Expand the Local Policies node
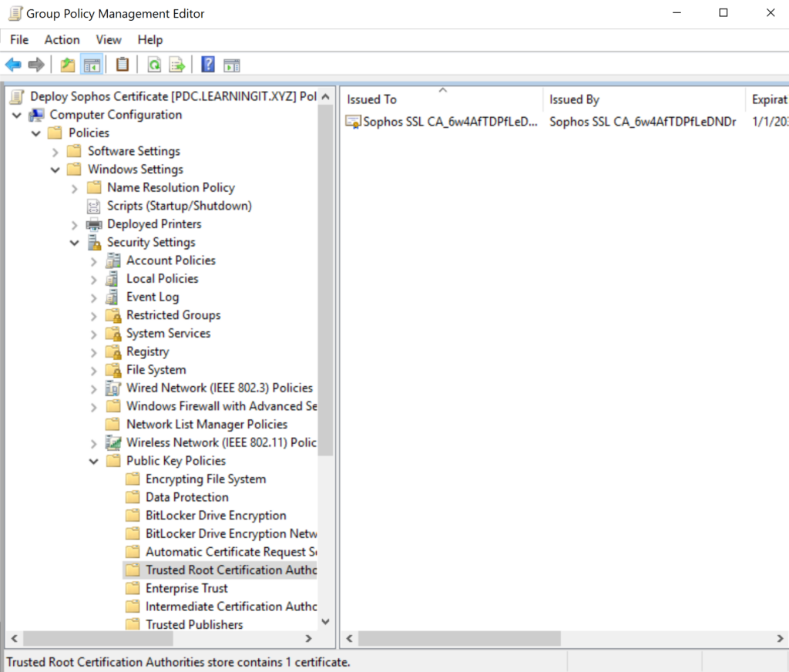 coord(93,280)
